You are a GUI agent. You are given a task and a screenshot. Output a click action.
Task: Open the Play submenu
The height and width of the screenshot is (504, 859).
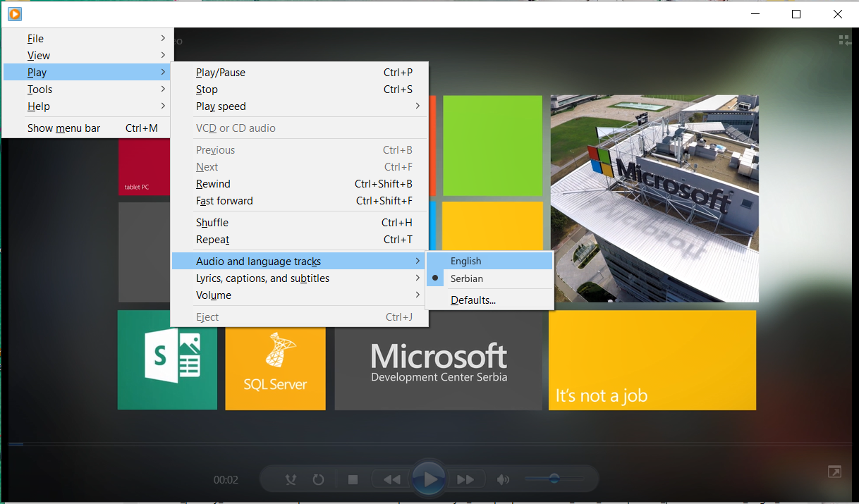(x=88, y=73)
